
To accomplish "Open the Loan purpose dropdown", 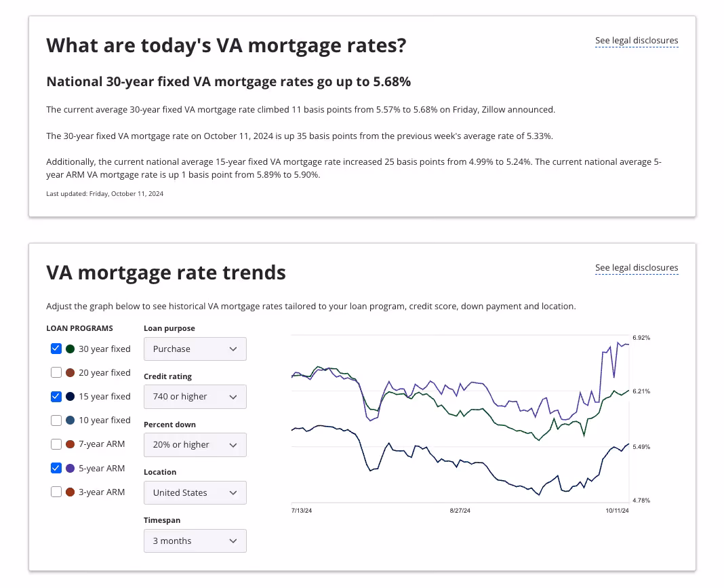I will coord(195,349).
